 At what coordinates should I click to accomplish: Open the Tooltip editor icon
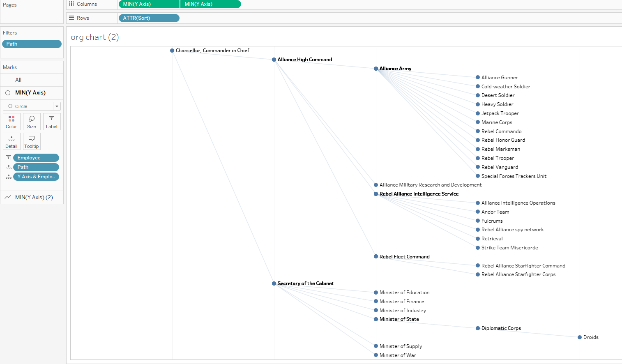32,141
